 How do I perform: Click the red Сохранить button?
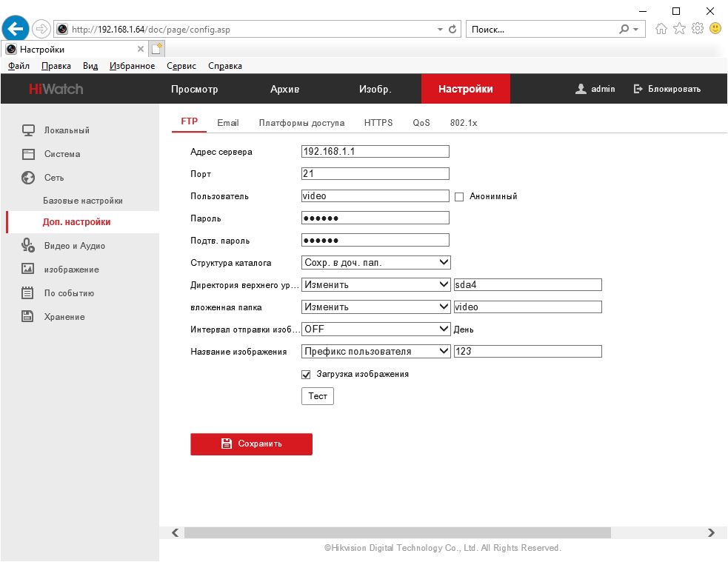(x=251, y=444)
